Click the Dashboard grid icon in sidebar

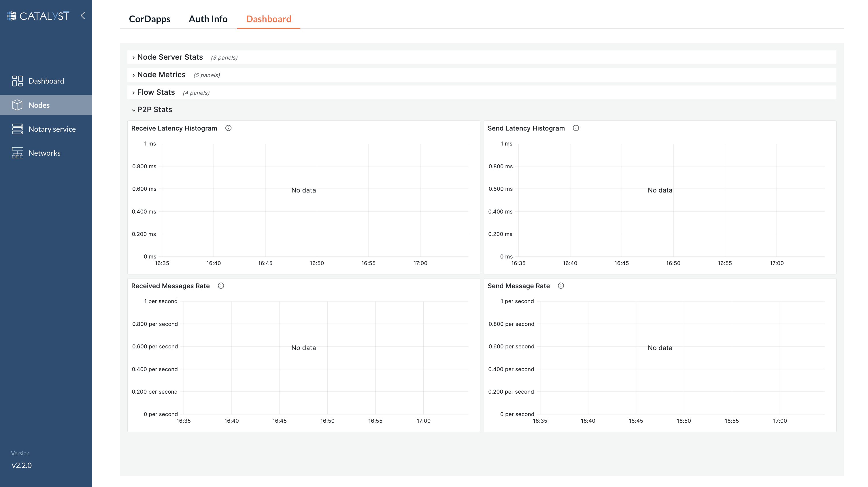17,81
